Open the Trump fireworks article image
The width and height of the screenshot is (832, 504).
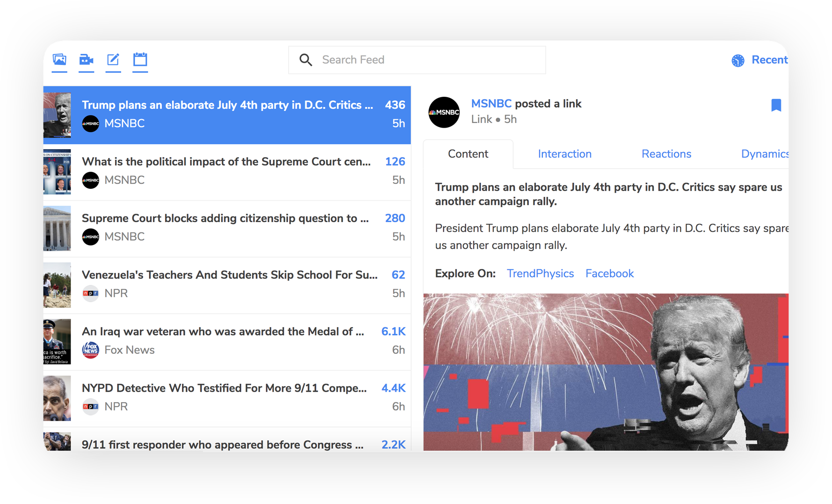pyautogui.click(x=606, y=372)
